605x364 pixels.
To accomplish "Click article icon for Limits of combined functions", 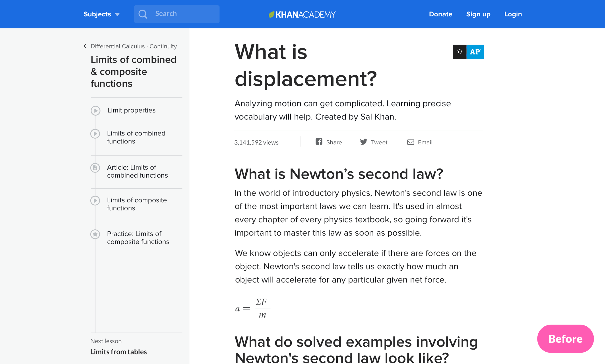I will [95, 168].
